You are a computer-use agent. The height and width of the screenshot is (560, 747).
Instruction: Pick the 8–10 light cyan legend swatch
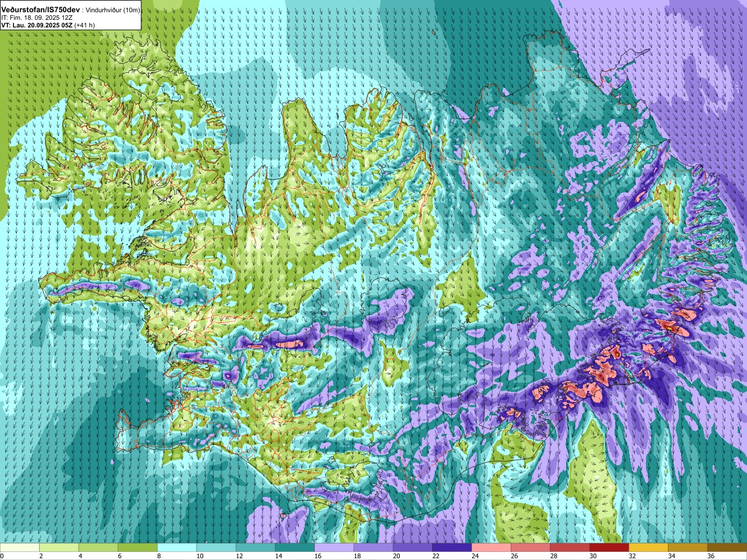point(177,548)
